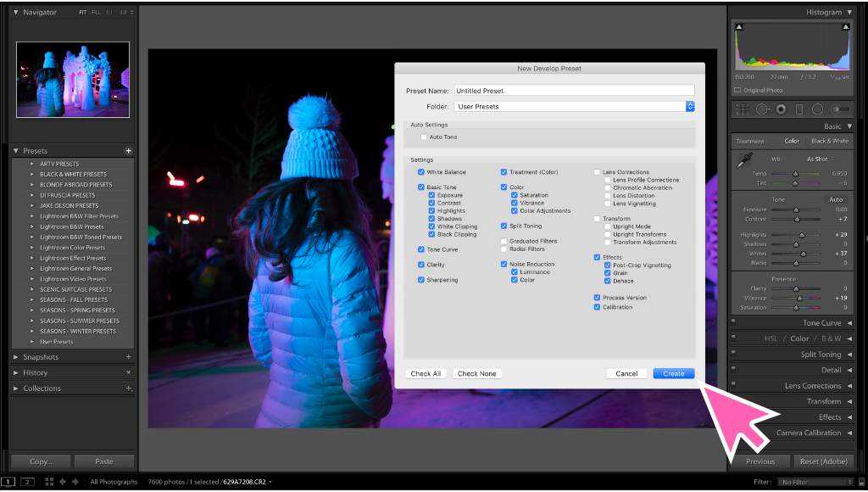Add a new preset with plus icon
Viewport: 868px width, 492px height.
tap(129, 151)
